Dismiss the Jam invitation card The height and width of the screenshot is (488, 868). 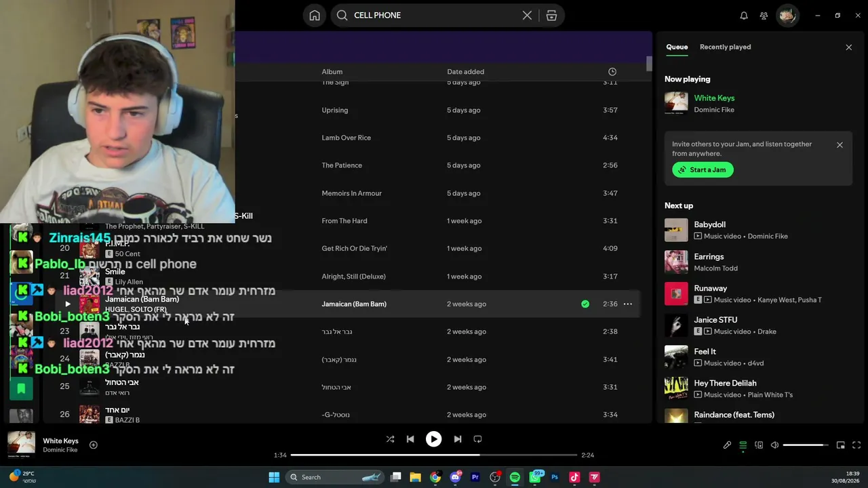[840, 145]
